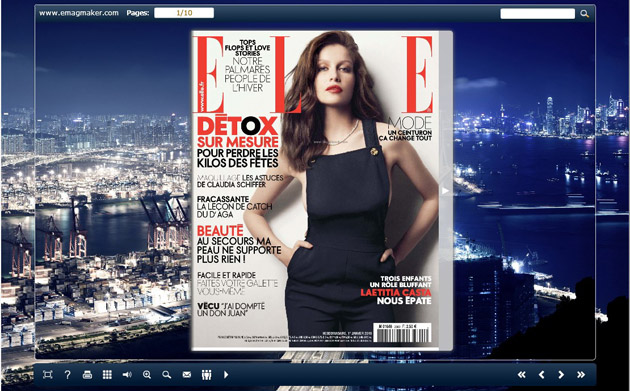The height and width of the screenshot is (391, 630).
Task: Go to next page arrow
Action: pyautogui.click(x=561, y=375)
